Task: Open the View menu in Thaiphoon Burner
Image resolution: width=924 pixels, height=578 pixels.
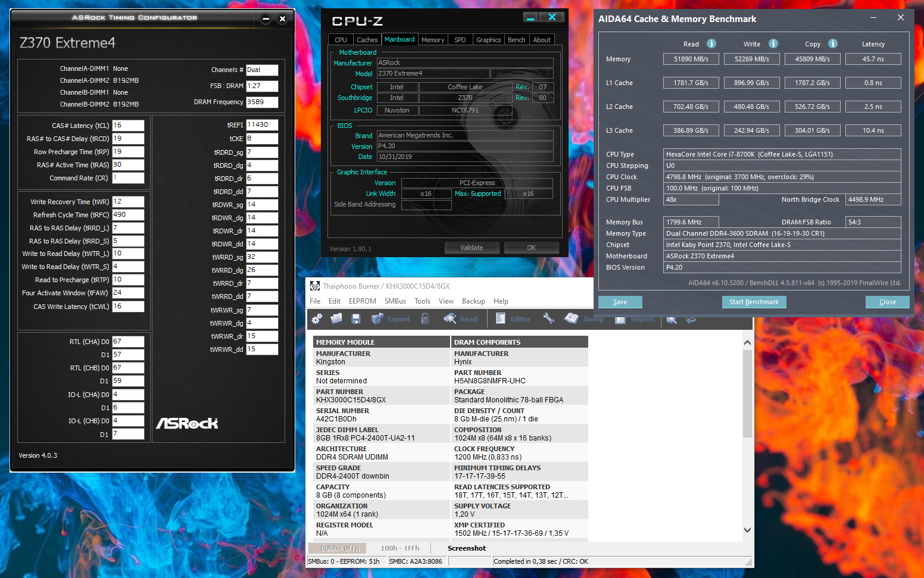Action: pos(447,301)
